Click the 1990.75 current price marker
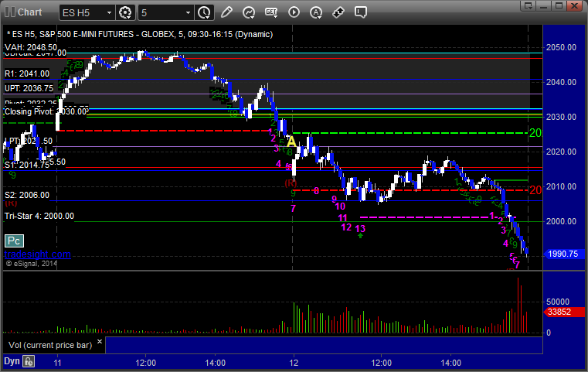 pos(563,254)
